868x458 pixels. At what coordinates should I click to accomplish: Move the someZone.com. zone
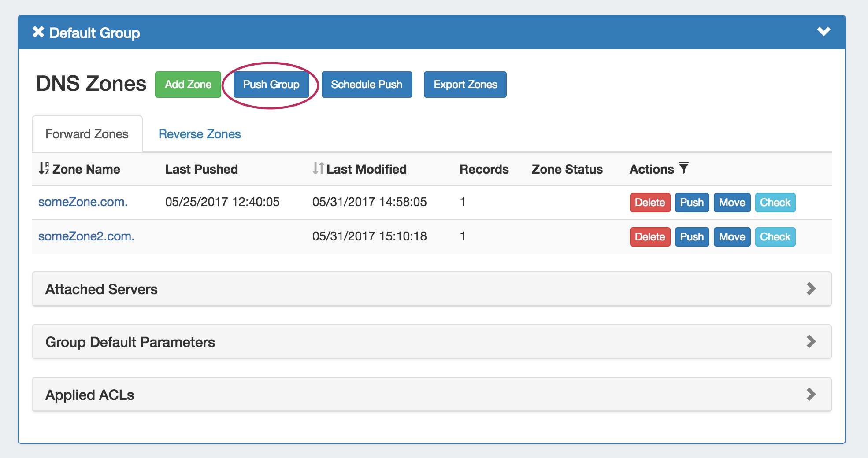[732, 203]
